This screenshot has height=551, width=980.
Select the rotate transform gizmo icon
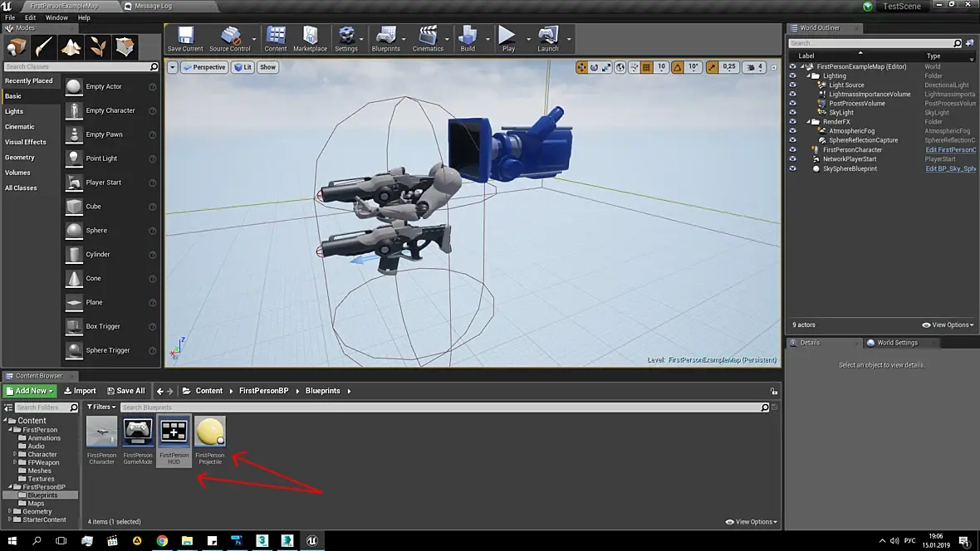pos(595,67)
